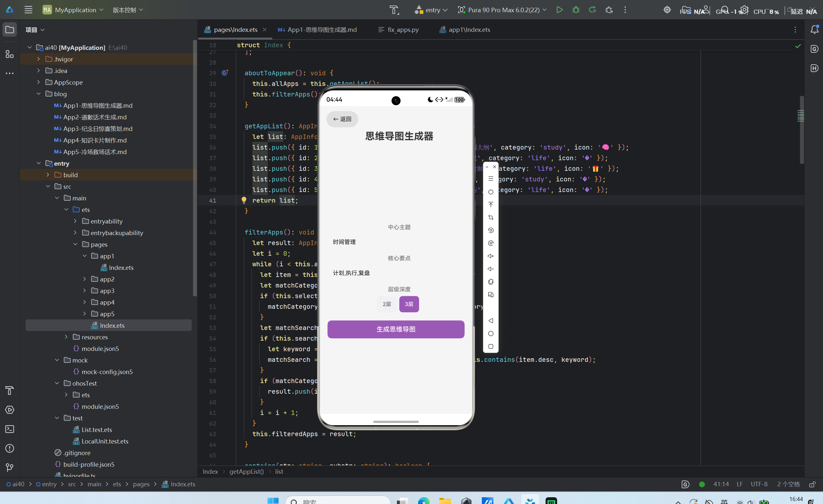Switch to the app1\Index.ets tab

pyautogui.click(x=465, y=30)
